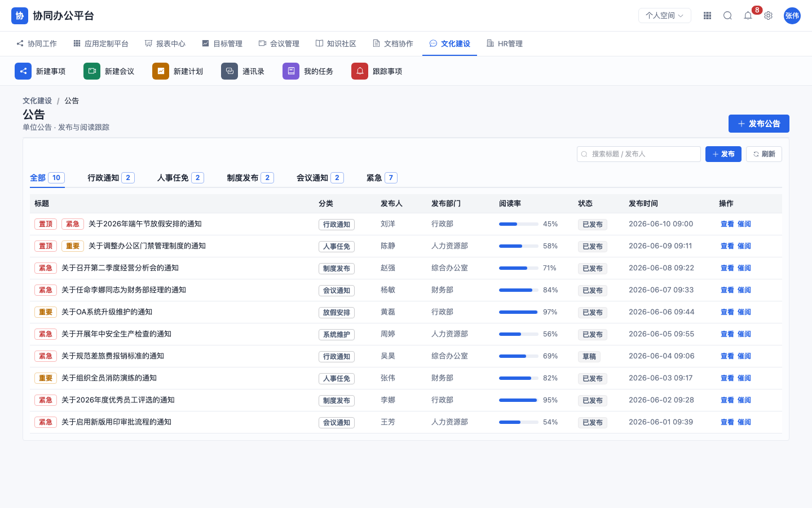Open the 个人空间 dropdown
The image size is (812, 508).
click(665, 16)
